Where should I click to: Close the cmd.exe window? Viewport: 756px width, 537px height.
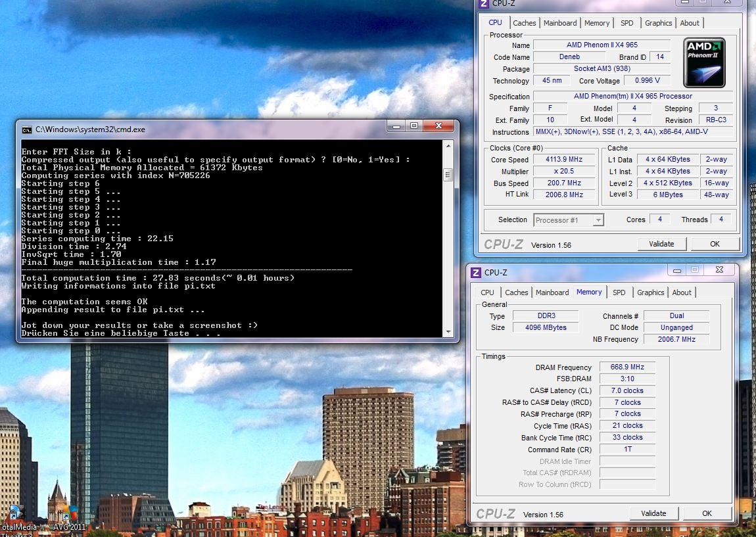(438, 126)
